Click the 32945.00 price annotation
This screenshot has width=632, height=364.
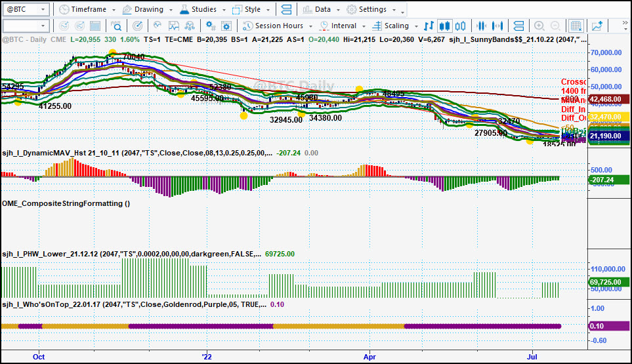tap(286, 120)
